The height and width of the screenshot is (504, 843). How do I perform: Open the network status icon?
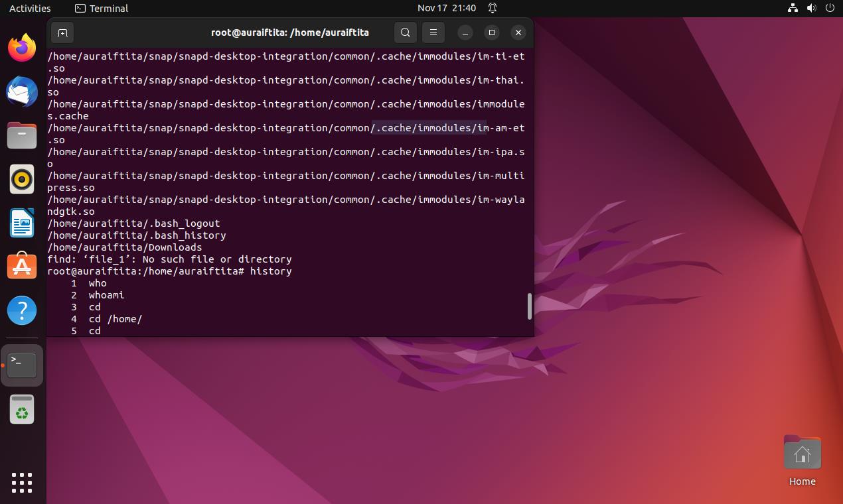pos(793,8)
